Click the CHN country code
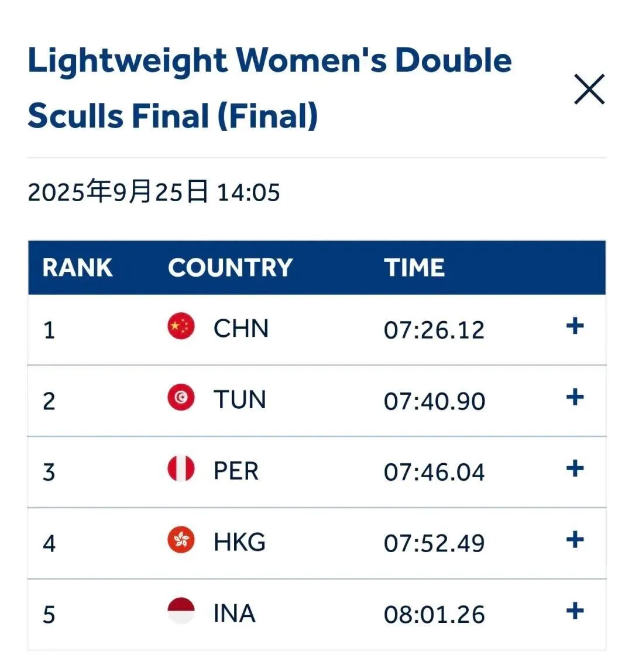The image size is (632, 672). [x=241, y=329]
